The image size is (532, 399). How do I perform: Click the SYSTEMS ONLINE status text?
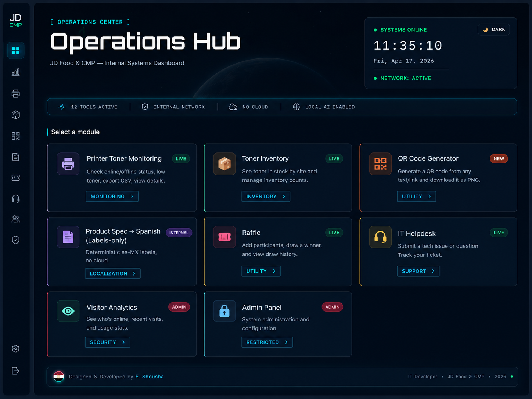(x=403, y=30)
